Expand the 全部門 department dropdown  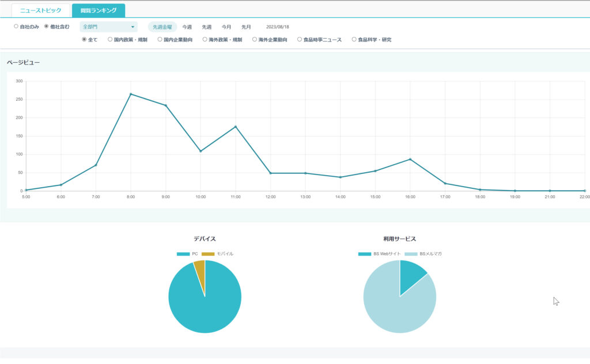click(x=108, y=26)
